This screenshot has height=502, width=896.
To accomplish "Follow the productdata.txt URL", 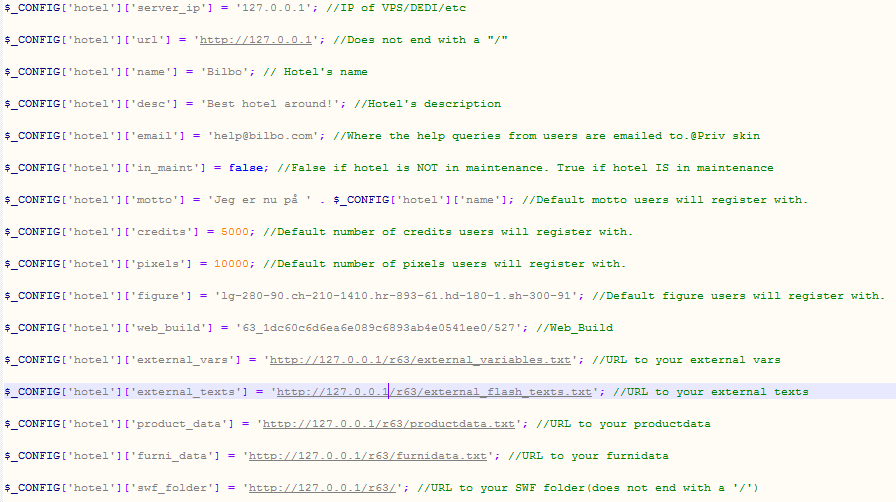I will click(x=390, y=424).
